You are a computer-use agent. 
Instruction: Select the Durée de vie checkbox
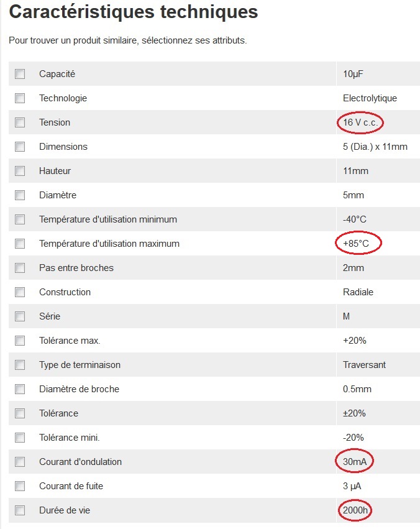point(20,510)
